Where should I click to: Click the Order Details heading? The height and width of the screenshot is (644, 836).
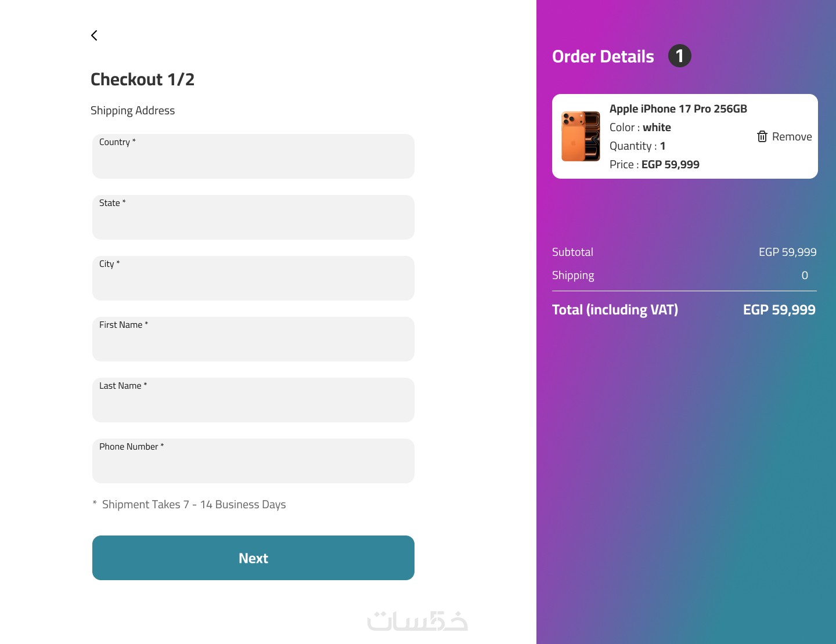pos(603,56)
